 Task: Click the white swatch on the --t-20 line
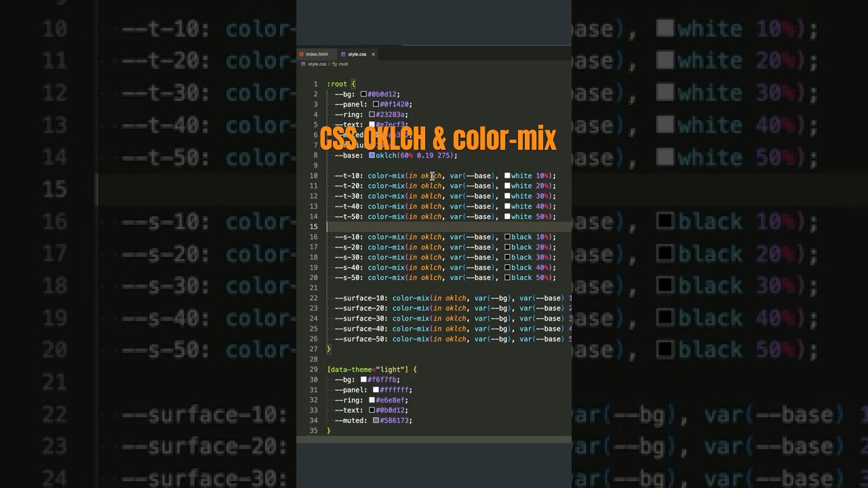click(x=507, y=186)
